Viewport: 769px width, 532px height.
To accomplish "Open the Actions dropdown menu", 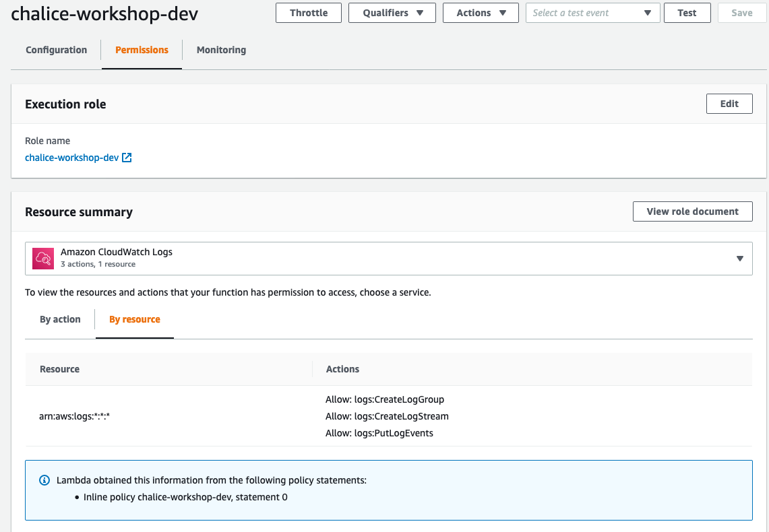I will tap(481, 13).
